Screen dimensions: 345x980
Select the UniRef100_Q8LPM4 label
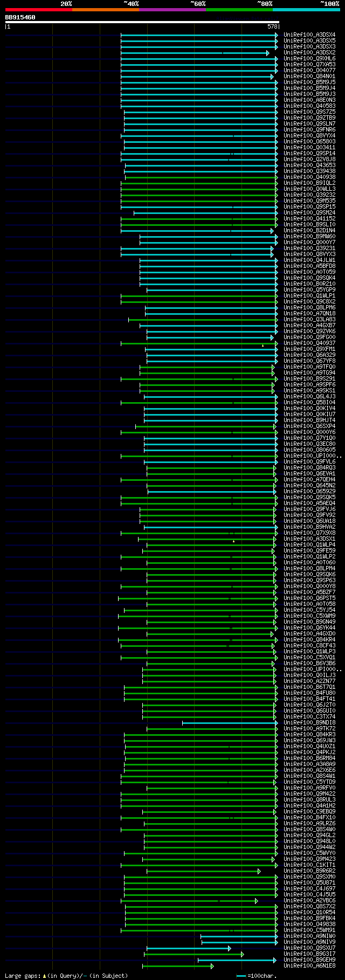pyautogui.click(x=309, y=569)
